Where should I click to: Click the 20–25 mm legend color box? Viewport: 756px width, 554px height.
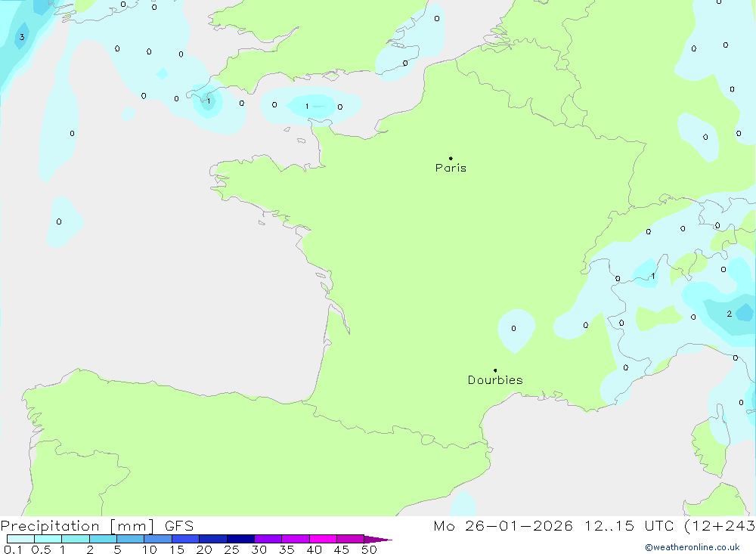[213, 539]
